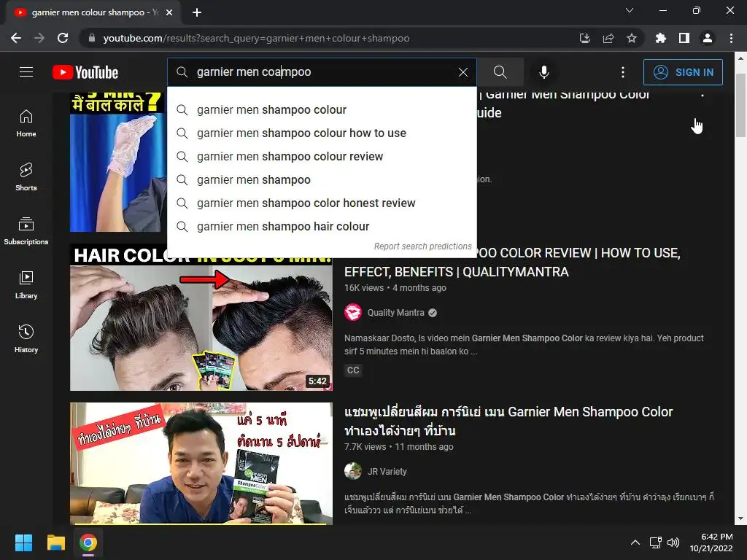Select suggestion 'garnier men shampoo colour review'
The image size is (747, 560).
(x=322, y=156)
